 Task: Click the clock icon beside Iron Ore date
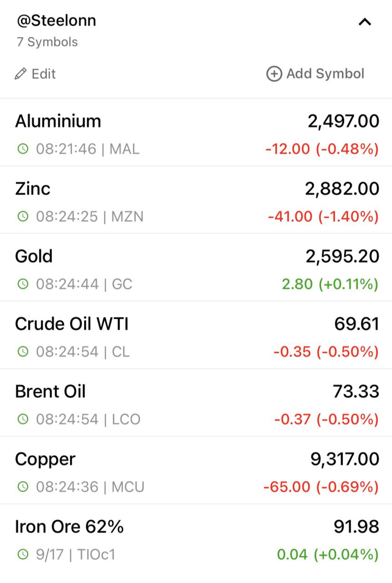(x=22, y=554)
